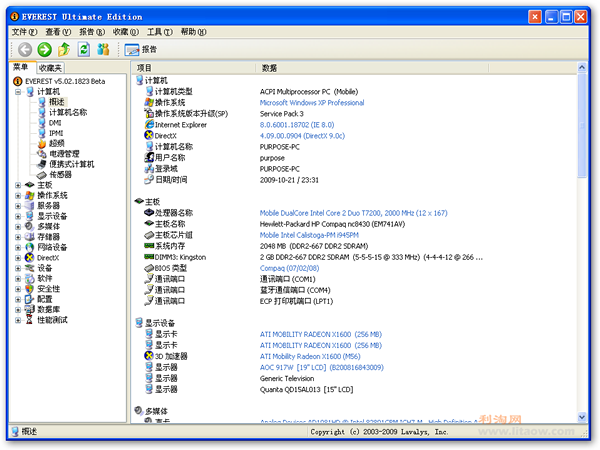Open the 帮助(H) menu

[x=193, y=32]
